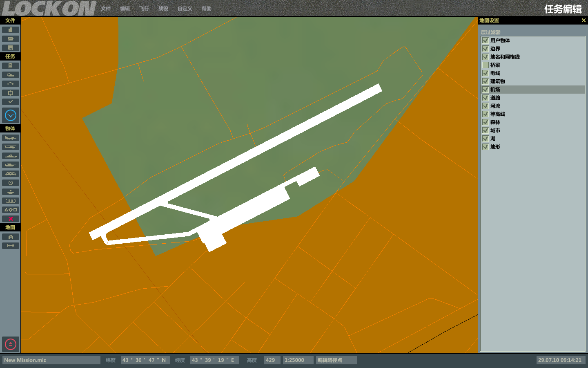Activate the distance measuring ruler tool
The image size is (588, 368).
click(11, 246)
